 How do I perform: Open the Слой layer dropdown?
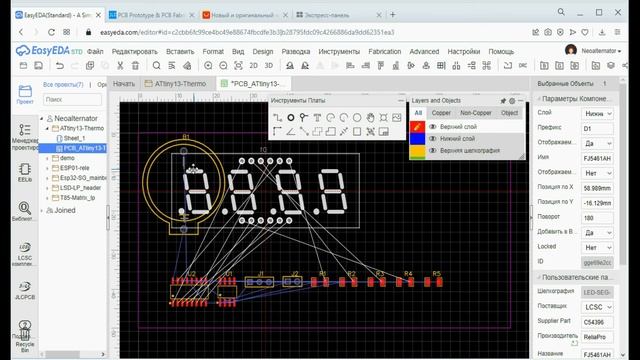tap(597, 113)
